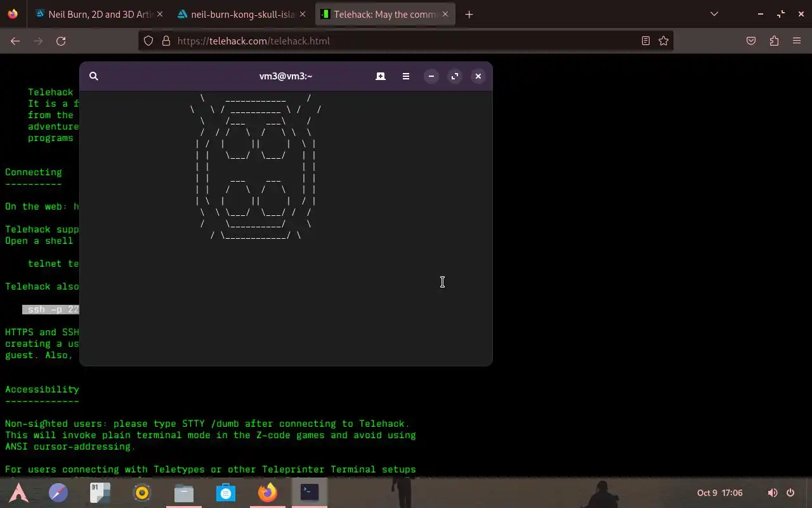Viewport: 812px width, 508px height.
Task: Open a new browser tab
Action: coord(469,14)
